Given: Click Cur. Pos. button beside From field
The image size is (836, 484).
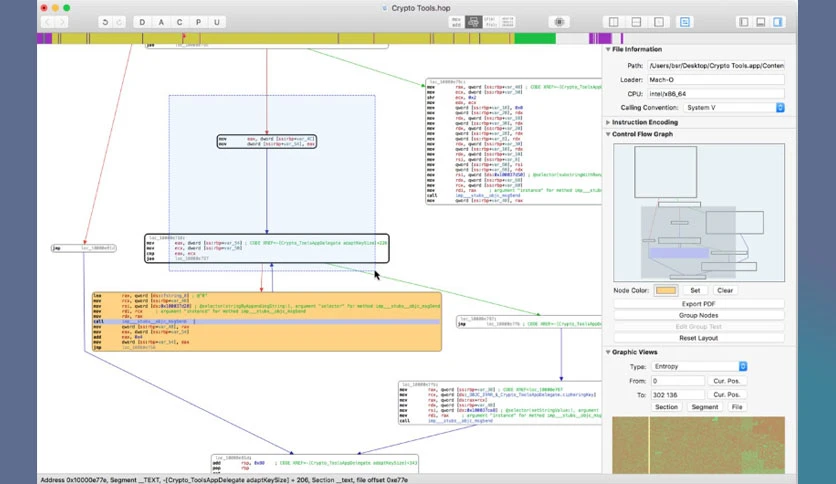Looking at the screenshot, I should pos(727,381).
